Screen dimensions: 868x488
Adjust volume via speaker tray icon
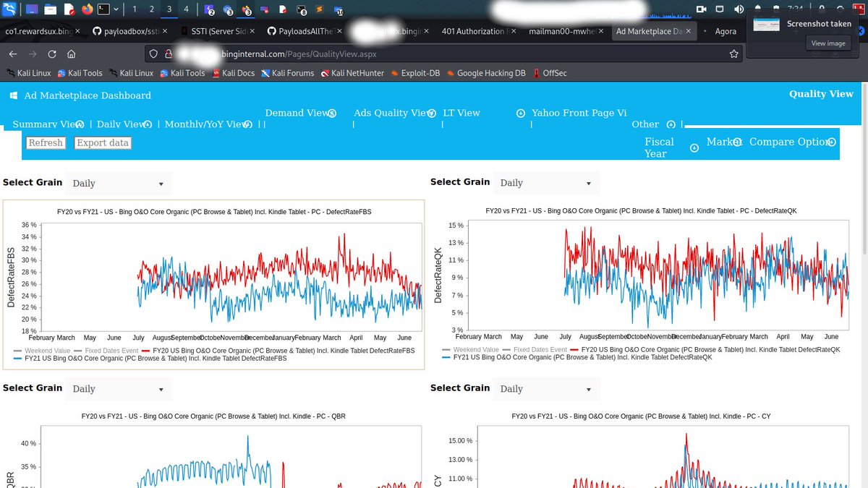point(739,9)
